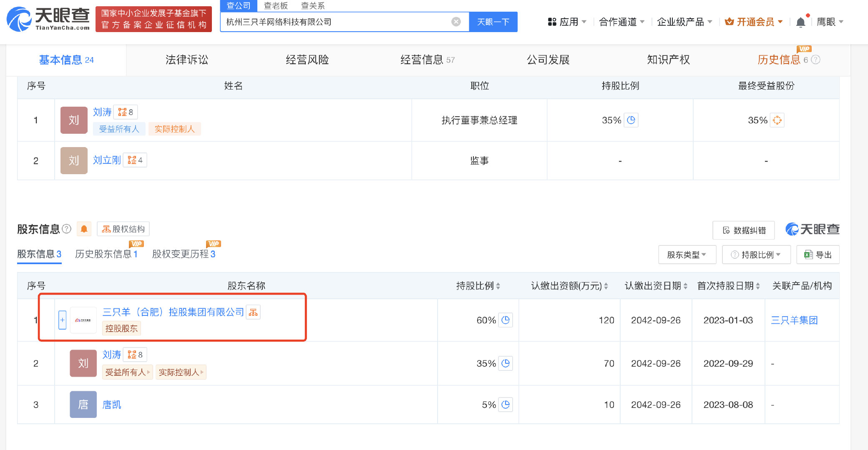868x450 pixels.
Task: Open the 经营风险 tab
Action: tap(307, 60)
